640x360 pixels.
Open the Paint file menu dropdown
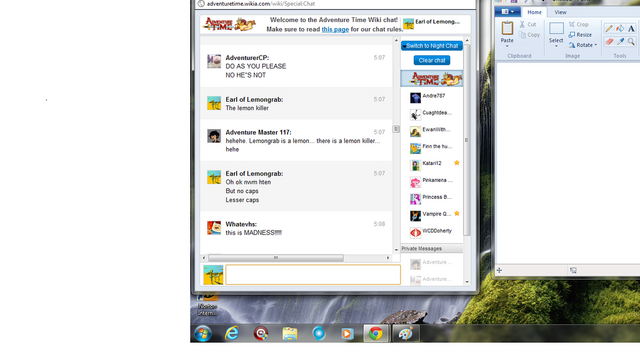507,12
